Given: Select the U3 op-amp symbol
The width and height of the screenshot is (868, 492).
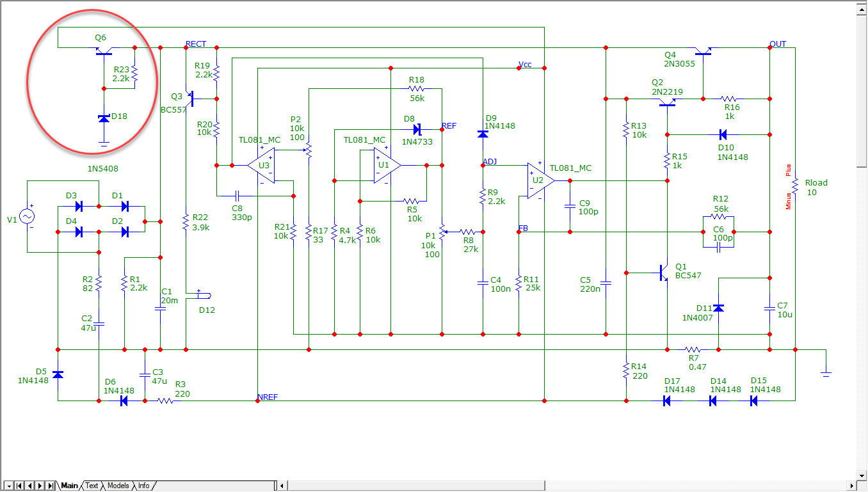Looking at the screenshot, I should coord(262,166).
